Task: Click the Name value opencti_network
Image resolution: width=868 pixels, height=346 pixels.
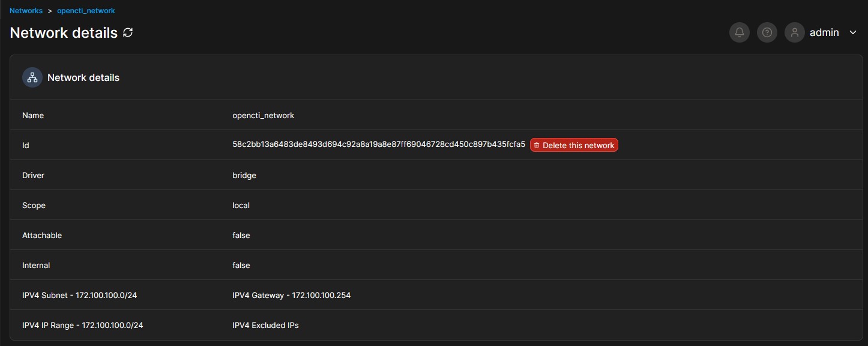Action: (x=263, y=115)
